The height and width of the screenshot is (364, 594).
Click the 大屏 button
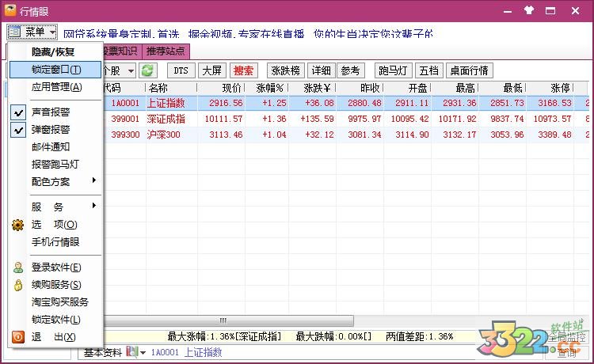[x=211, y=70]
